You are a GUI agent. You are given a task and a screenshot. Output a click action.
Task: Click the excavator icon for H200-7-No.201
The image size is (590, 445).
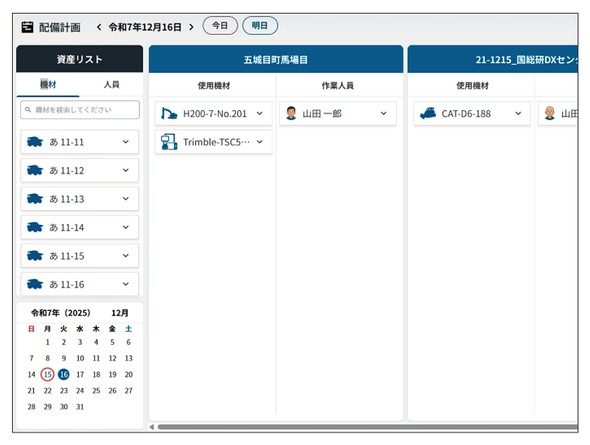(x=169, y=113)
